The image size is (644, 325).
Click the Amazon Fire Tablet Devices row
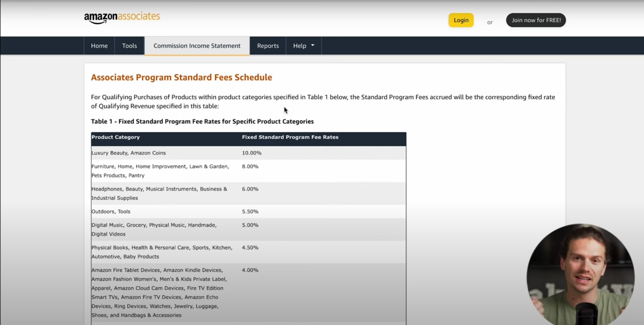[249, 292]
